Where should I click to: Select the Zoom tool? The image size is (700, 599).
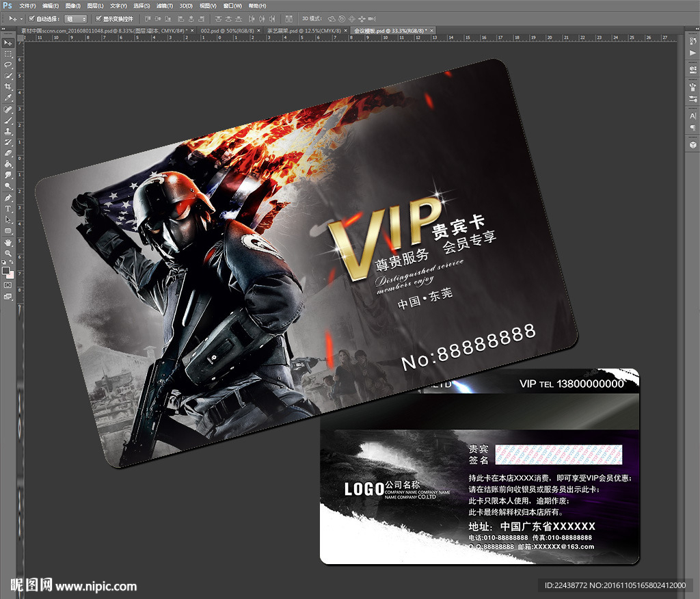pos(8,253)
